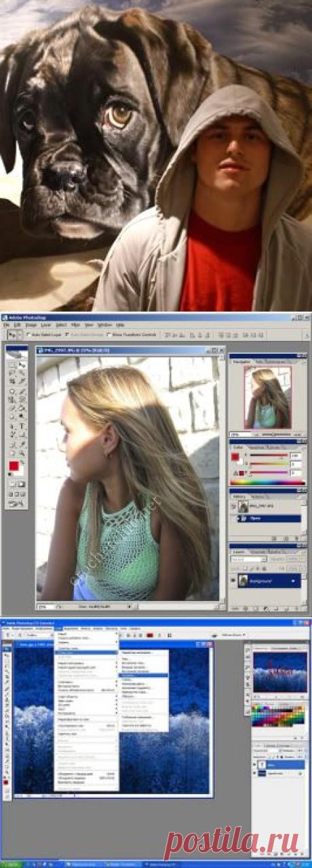The width and height of the screenshot is (312, 868).
Task: Click the swap foreground/background colors icon
Action: 22,462
